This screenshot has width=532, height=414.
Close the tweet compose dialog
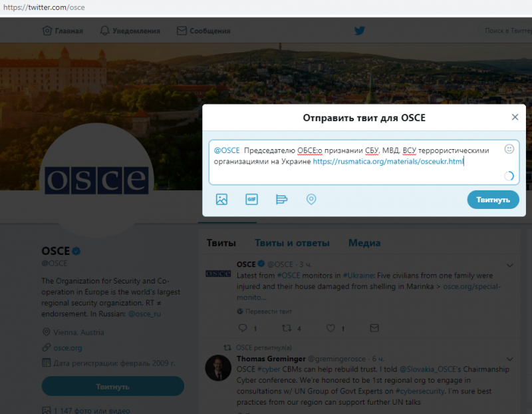pyautogui.click(x=515, y=117)
